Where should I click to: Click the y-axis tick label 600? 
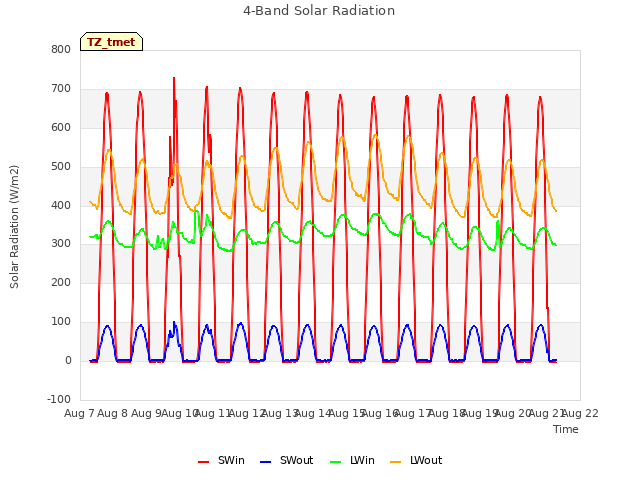tap(61, 127)
